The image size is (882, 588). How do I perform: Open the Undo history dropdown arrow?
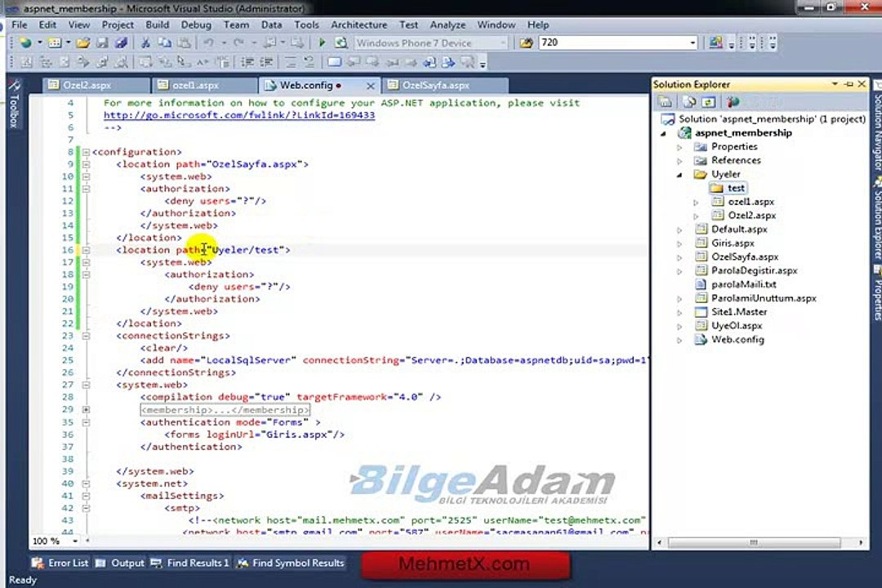pyautogui.click(x=224, y=42)
